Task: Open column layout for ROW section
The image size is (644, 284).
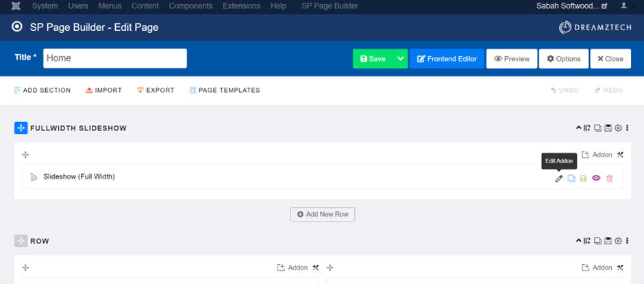Action: [x=587, y=241]
